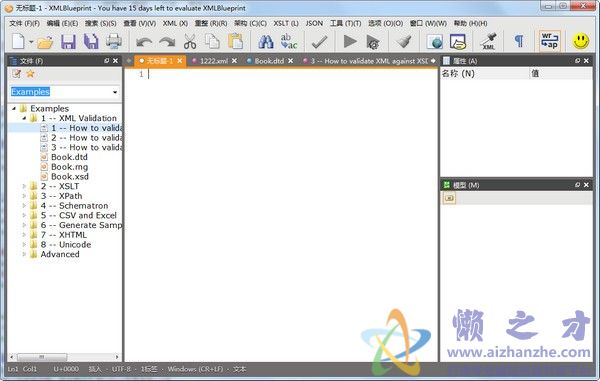Open a file with the folder icon
Image resolution: width=600 pixels, height=381 pixels.
coord(45,42)
